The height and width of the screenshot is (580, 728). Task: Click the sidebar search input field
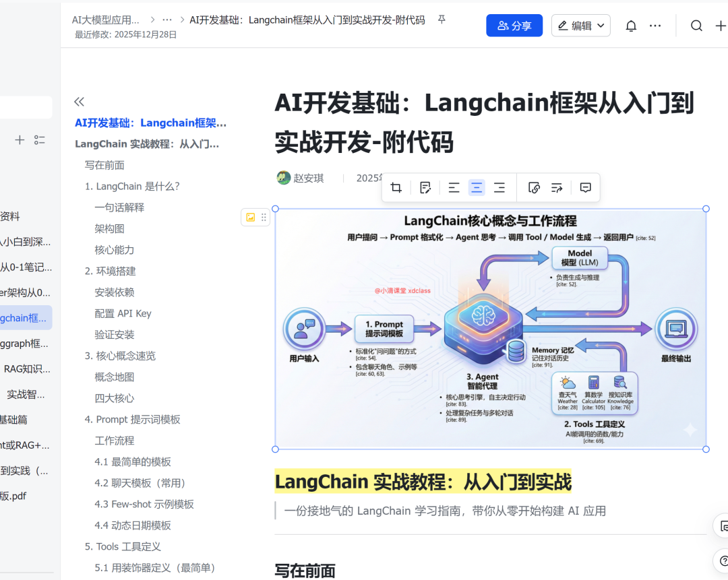click(x=26, y=107)
